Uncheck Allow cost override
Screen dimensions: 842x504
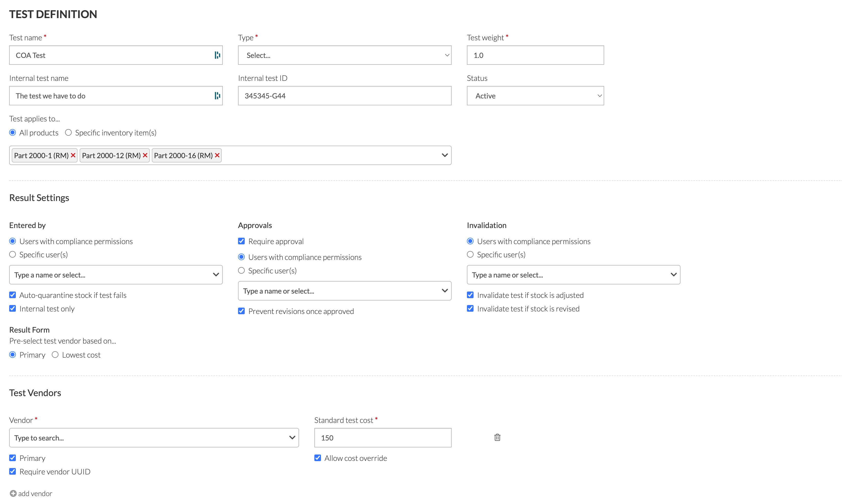[x=317, y=458]
